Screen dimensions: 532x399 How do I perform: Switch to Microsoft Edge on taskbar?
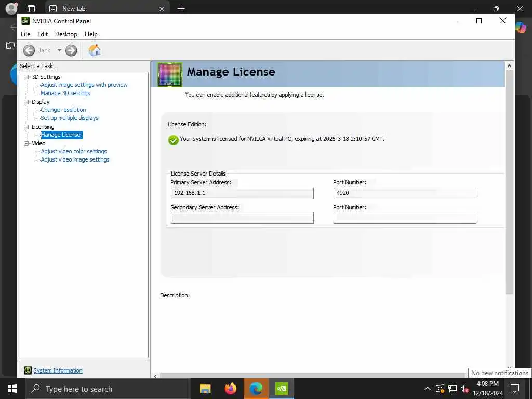pos(256,389)
